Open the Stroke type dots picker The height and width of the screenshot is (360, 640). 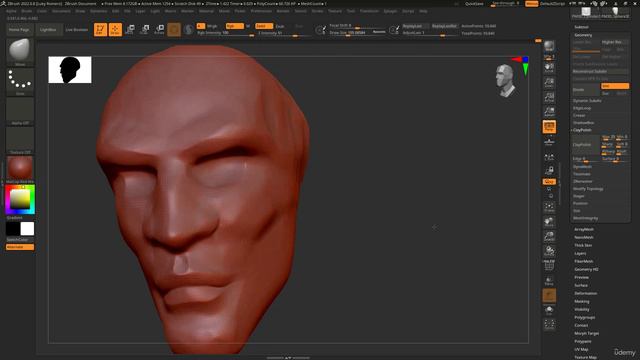coord(20,81)
